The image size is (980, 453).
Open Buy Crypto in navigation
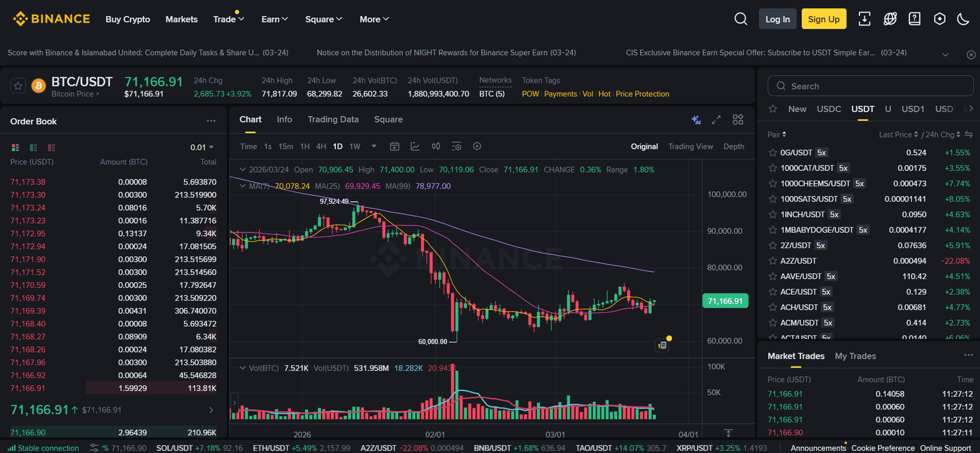pyautogui.click(x=127, y=19)
